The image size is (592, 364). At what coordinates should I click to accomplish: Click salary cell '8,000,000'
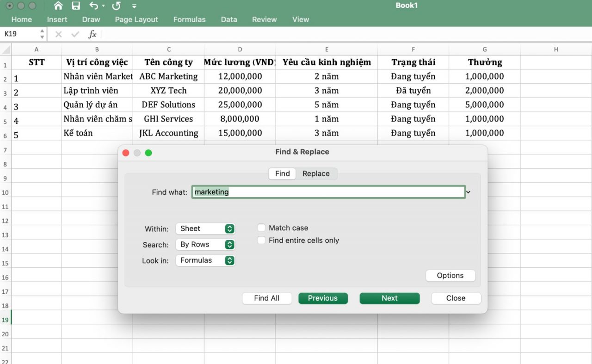240,119
